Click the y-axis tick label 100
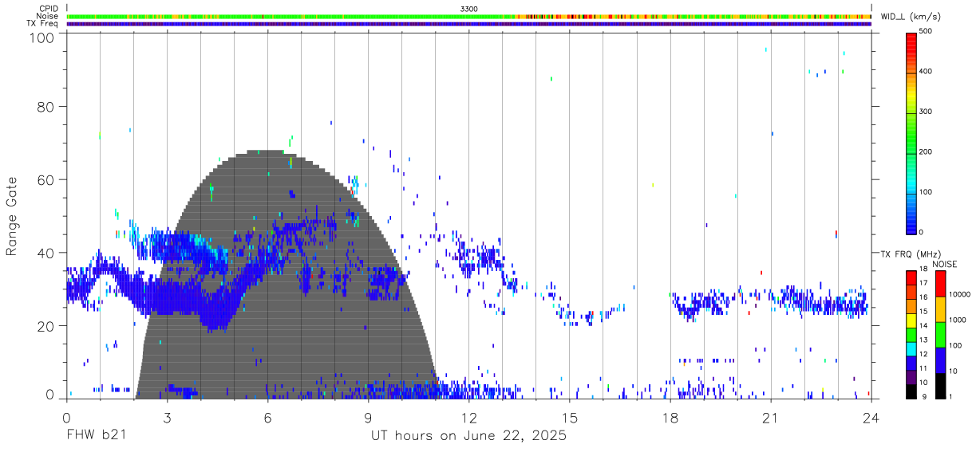The height and width of the screenshot is (452, 980). coord(43,37)
